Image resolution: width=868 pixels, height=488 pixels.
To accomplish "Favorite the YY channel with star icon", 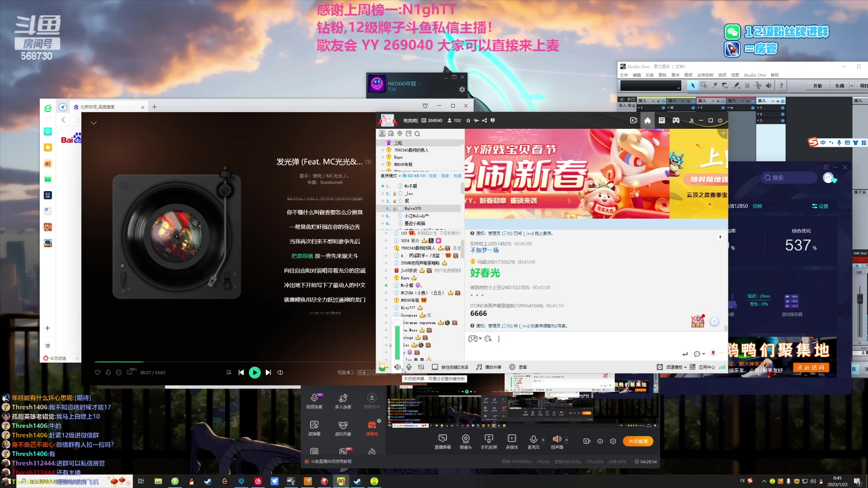I will pyautogui.click(x=468, y=121).
